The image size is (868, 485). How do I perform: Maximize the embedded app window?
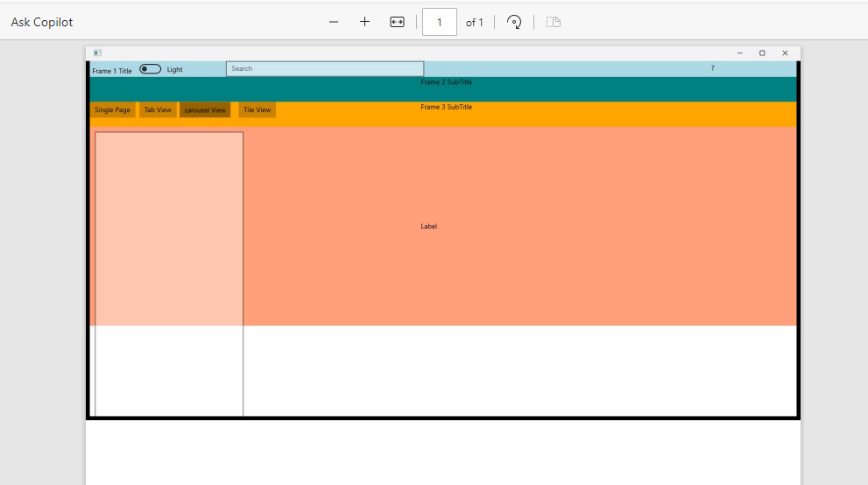(762, 53)
